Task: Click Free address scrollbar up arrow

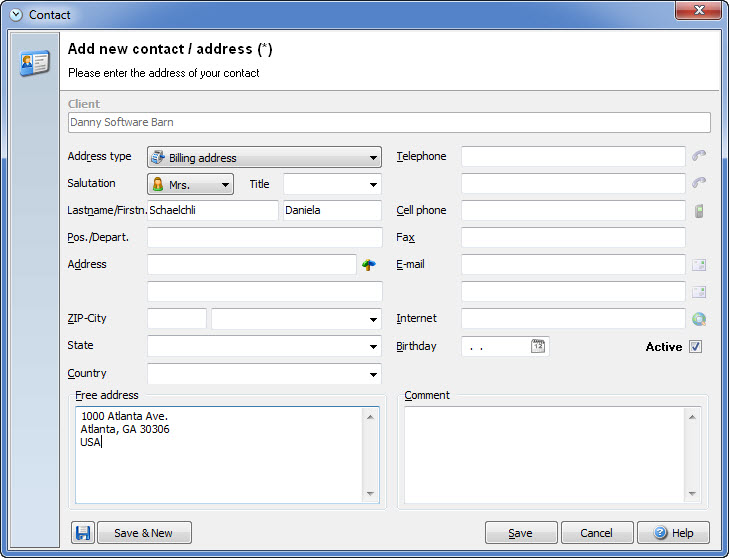Action: click(370, 417)
